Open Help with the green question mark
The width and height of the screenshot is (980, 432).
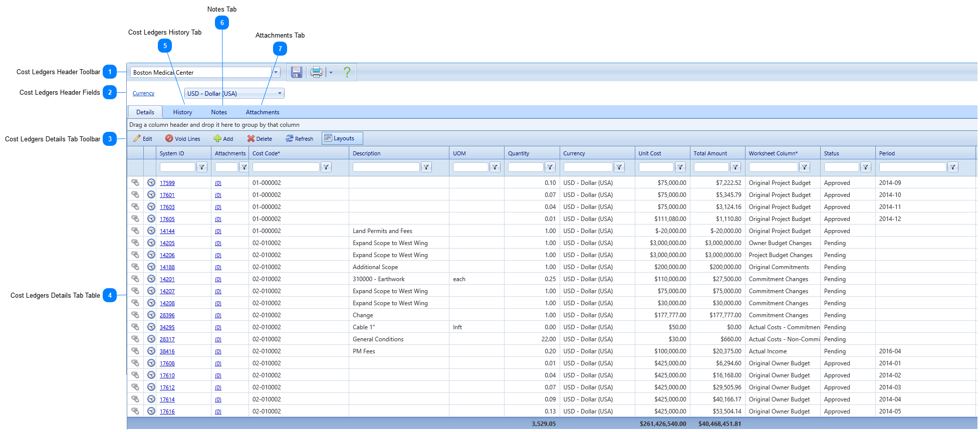click(x=347, y=72)
